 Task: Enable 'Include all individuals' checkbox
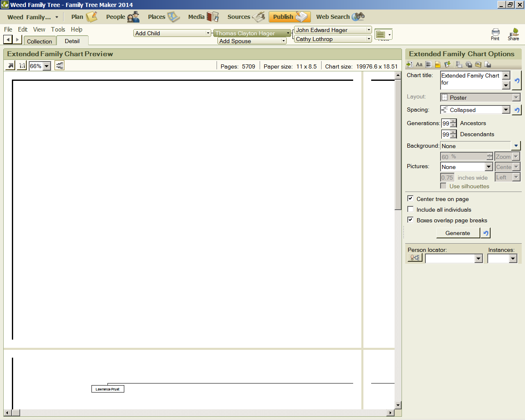(x=410, y=209)
